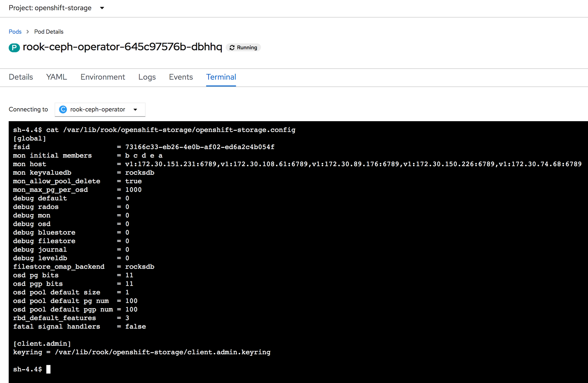
Task: Click the keyring path line
Action: [142, 352]
